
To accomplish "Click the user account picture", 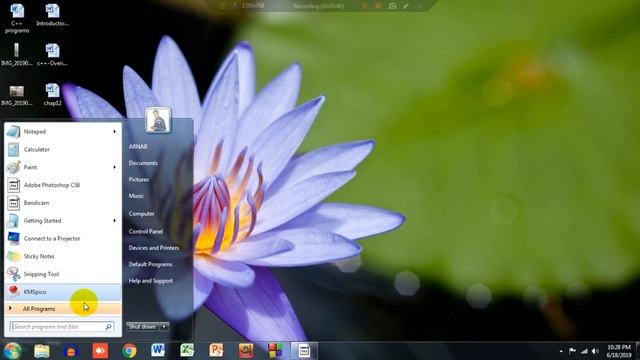I will (158, 120).
